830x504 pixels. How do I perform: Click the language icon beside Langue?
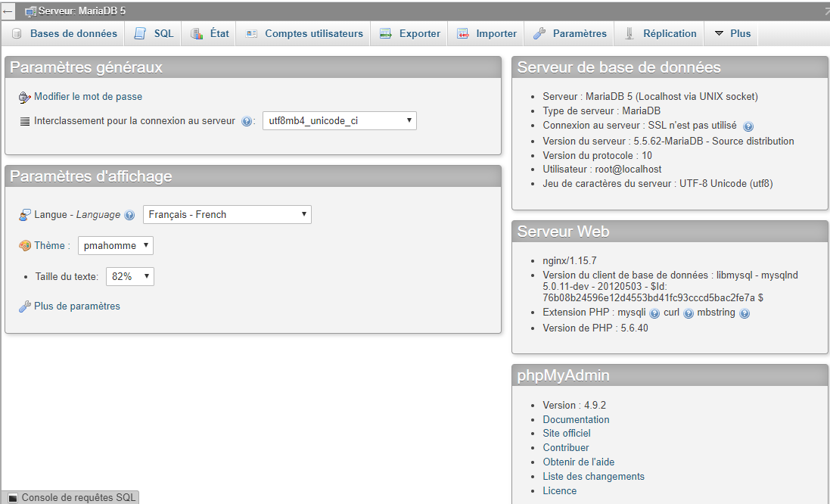pyautogui.click(x=25, y=215)
